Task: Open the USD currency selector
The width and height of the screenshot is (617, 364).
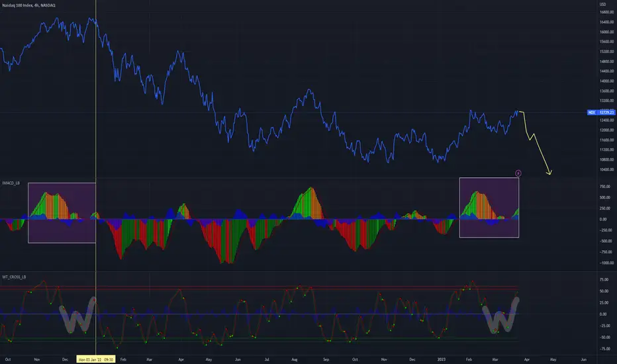Action: (x=602, y=5)
